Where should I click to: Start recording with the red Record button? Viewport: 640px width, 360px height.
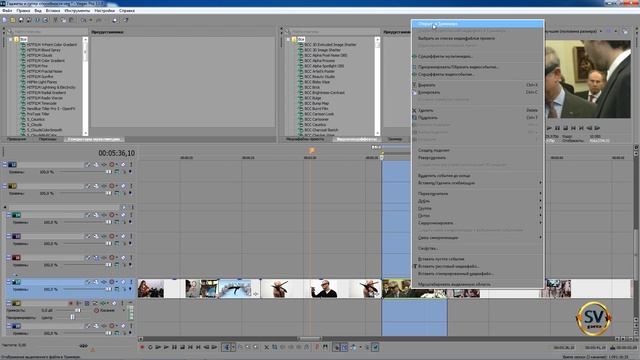coord(142,347)
